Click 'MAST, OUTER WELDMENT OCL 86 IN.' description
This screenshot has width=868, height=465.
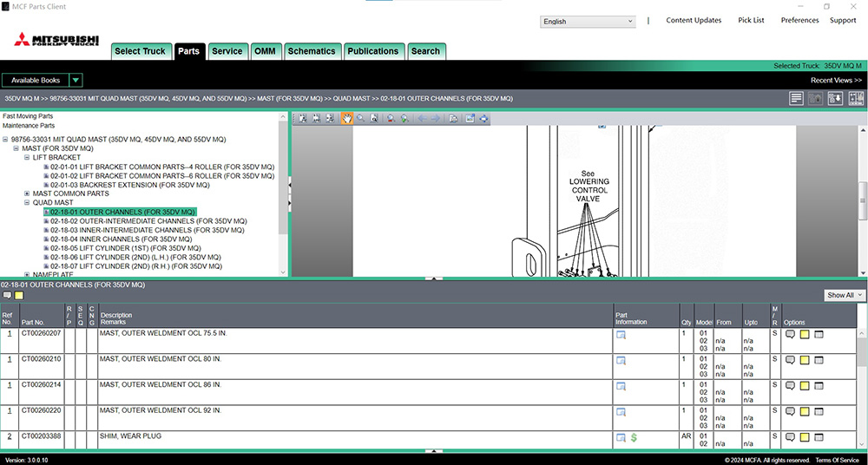point(161,384)
